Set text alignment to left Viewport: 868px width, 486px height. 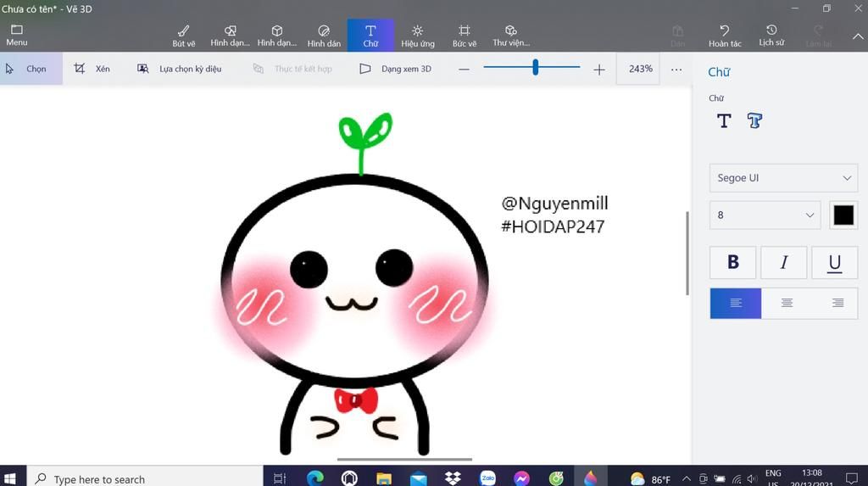coord(736,303)
